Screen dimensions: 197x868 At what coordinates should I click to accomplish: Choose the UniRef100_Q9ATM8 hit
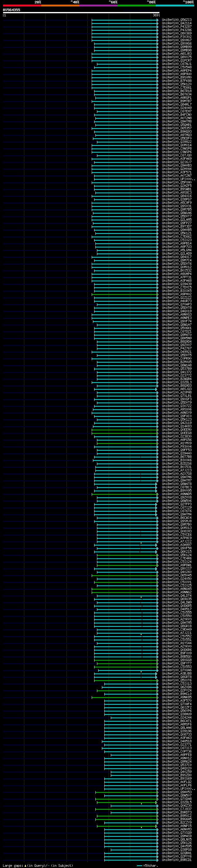coord(177,121)
